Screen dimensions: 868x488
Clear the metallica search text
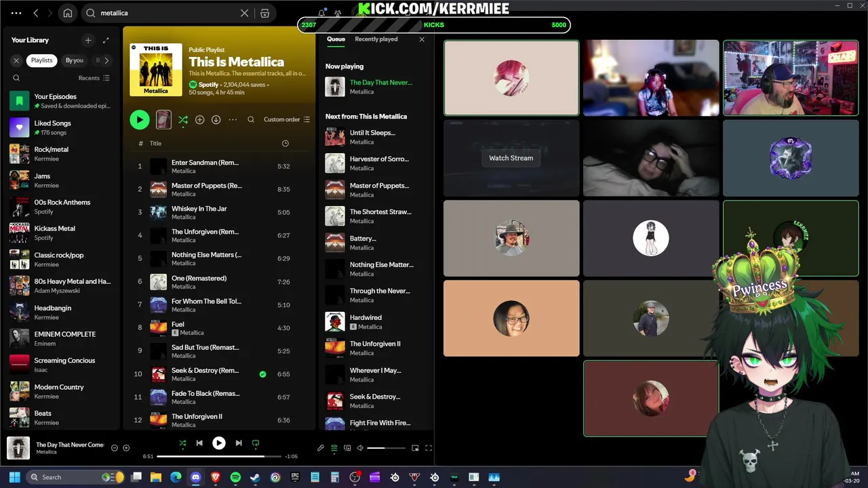click(245, 13)
